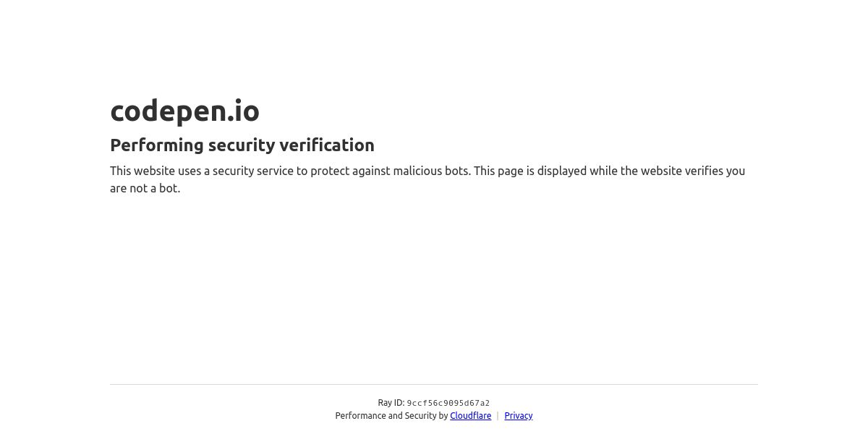Click the Ray ID value 9ccf56c9095d67a2
This screenshot has width=868, height=434.
448,404
